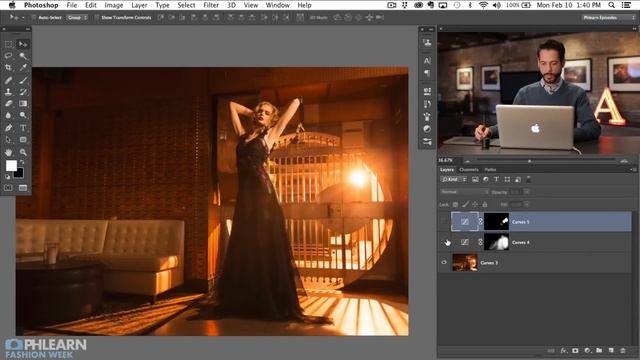Toggle lock all for layer
Screen dimensions: 640x360
click(x=485, y=204)
